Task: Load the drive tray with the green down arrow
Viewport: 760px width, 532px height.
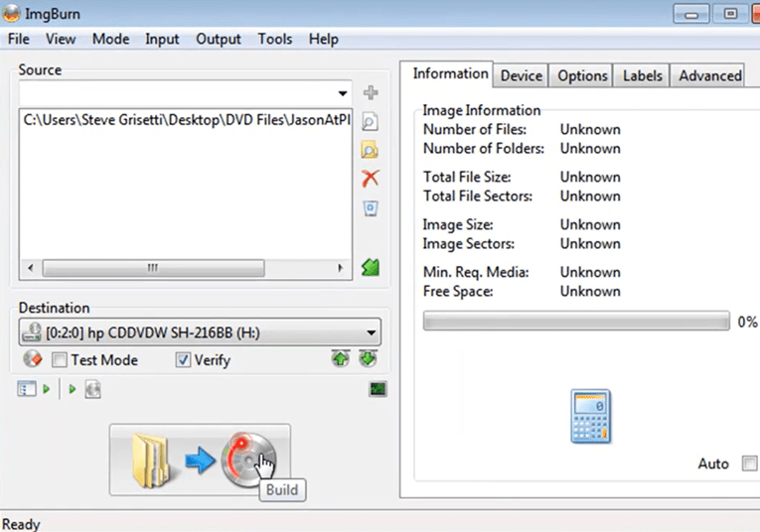Action: click(368, 360)
